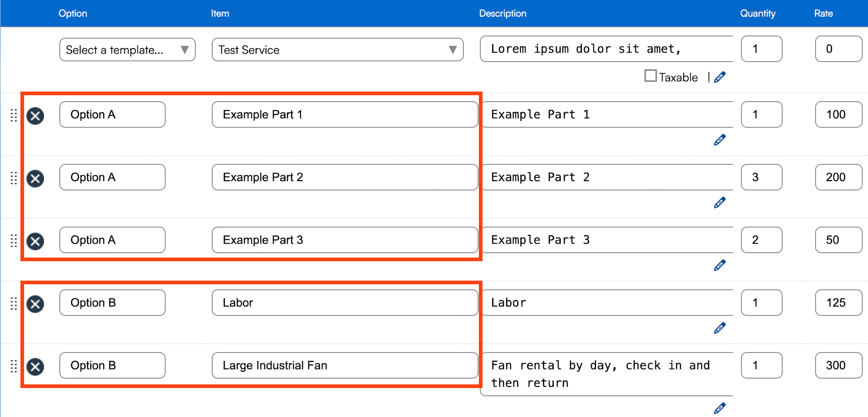
Task: Click Option A field for Example Part 1
Action: [112, 114]
